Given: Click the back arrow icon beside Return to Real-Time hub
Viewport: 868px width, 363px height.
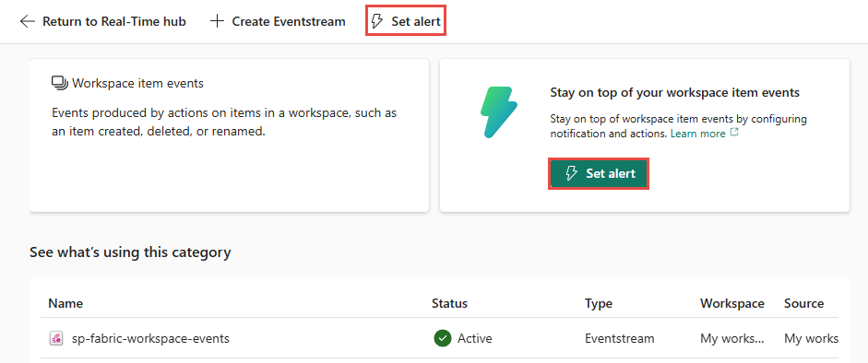Looking at the screenshot, I should (27, 21).
